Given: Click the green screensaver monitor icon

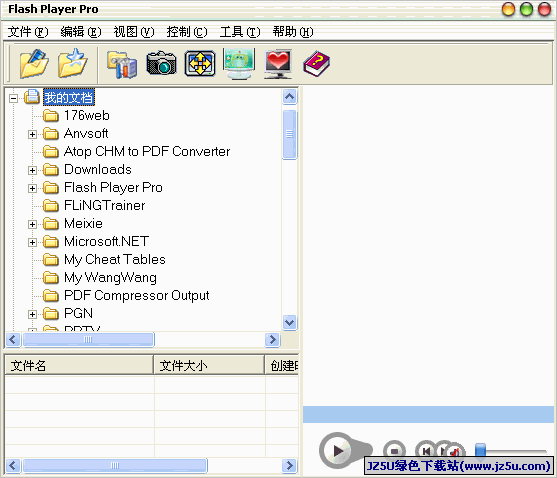Looking at the screenshot, I should coord(239,63).
